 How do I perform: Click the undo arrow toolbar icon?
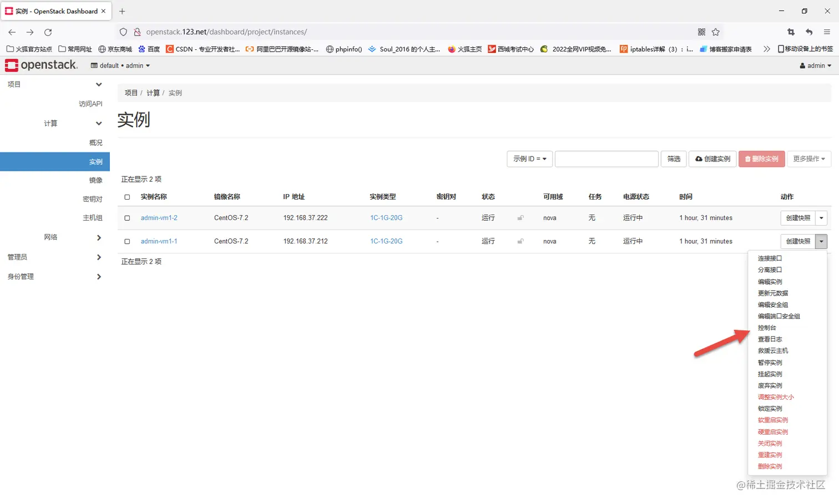(809, 32)
